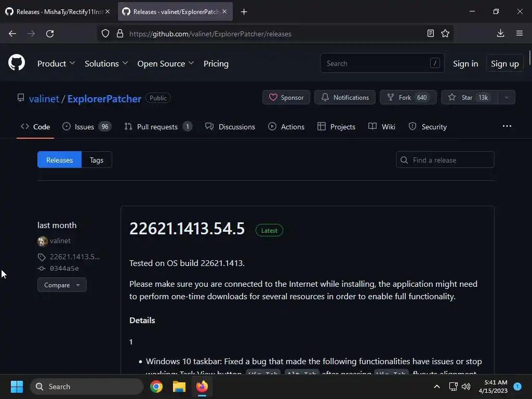
Task: Click Sign in link
Action: tap(465, 63)
